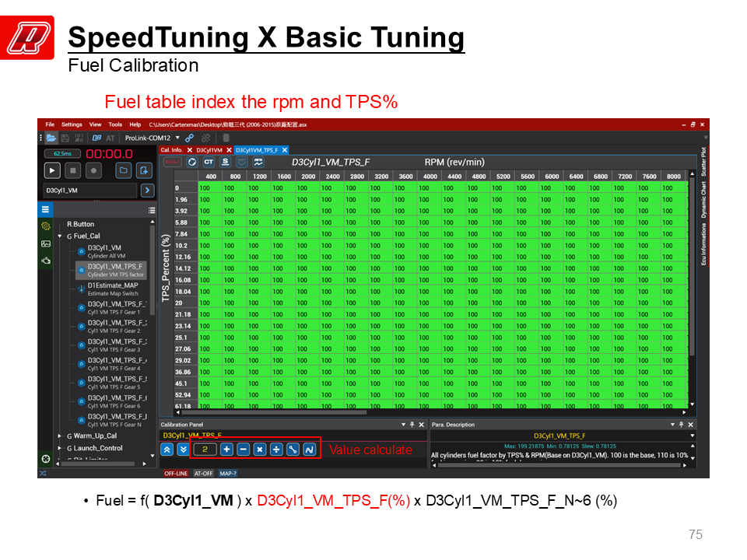The image size is (747, 560).
Task: Open log folder icon beside record
Action: click(x=124, y=170)
